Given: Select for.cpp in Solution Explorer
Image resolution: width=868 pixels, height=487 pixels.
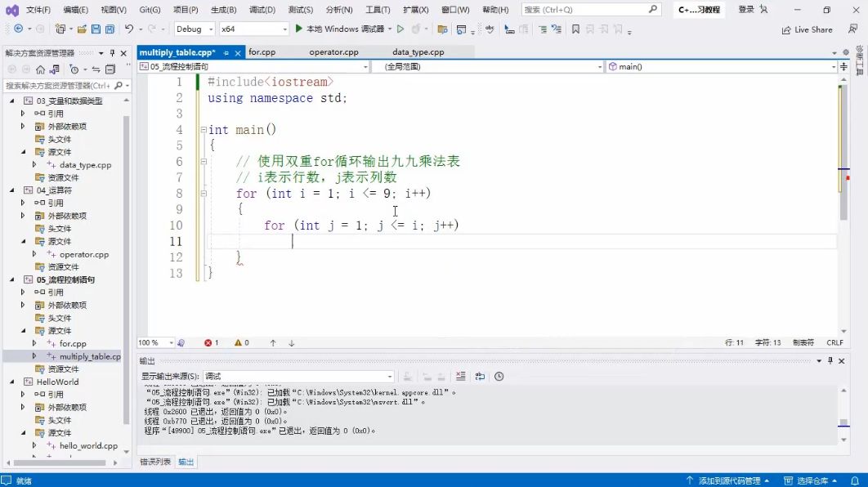Looking at the screenshot, I should (73, 344).
